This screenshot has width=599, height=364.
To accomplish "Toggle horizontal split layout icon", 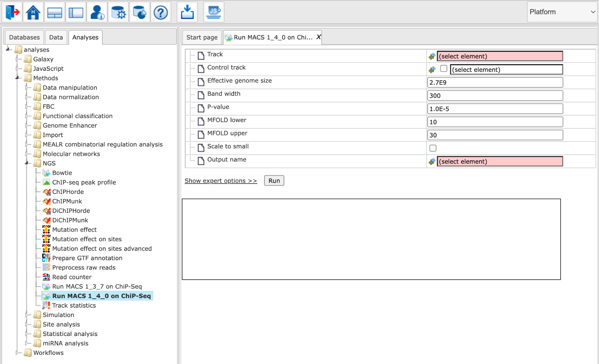I will point(54,12).
